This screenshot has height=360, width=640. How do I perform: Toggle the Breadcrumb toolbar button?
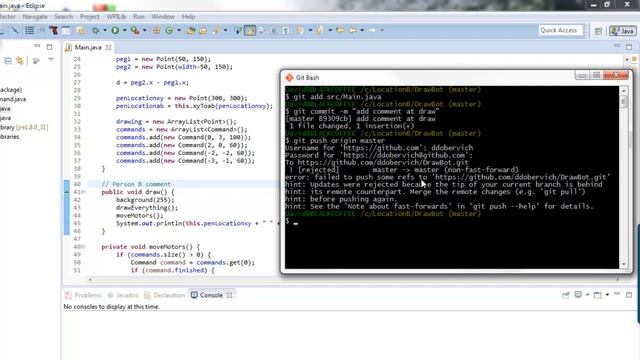click(x=238, y=30)
